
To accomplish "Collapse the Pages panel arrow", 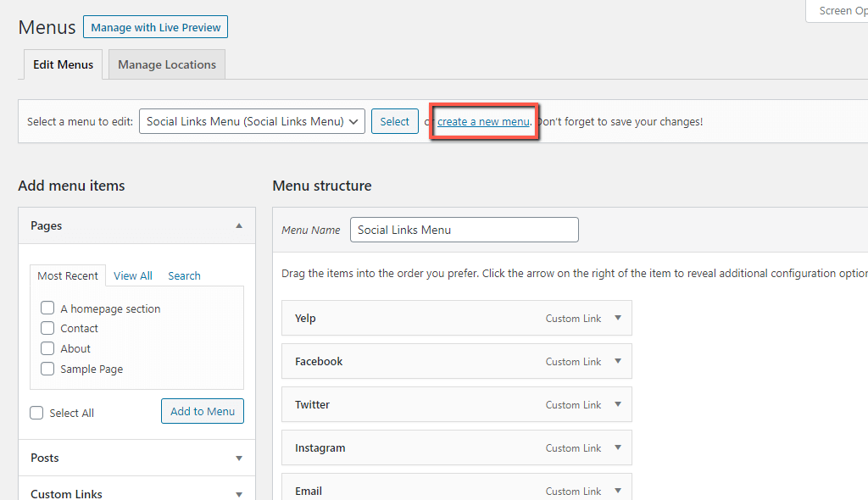I will 239,226.
